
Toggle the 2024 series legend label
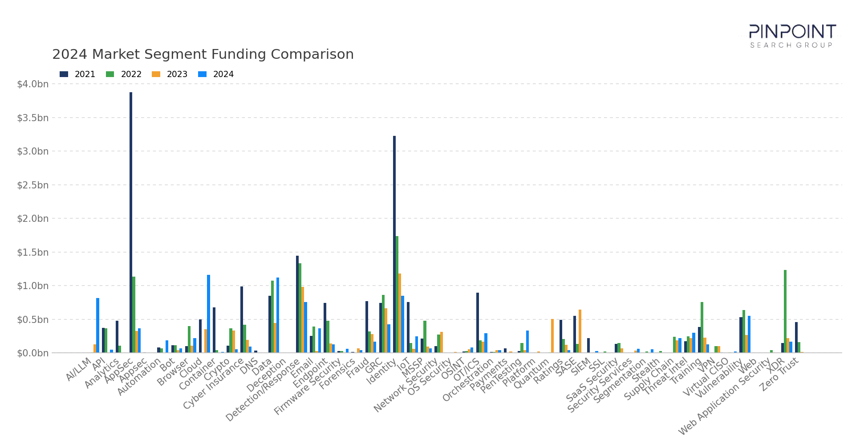pos(223,74)
